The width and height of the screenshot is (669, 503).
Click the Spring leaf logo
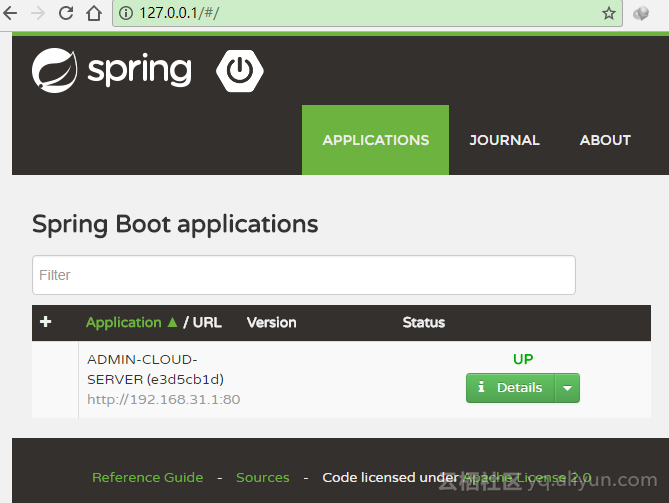(x=55, y=70)
